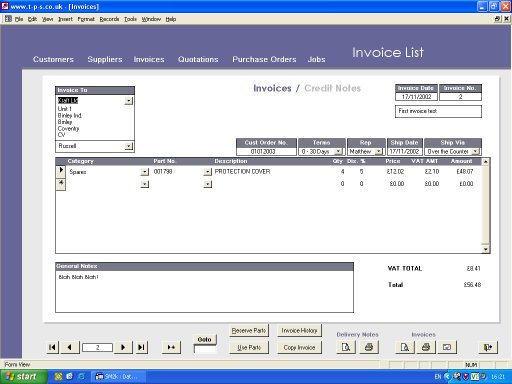
Task: Create a new invoice record
Action: [171, 347]
